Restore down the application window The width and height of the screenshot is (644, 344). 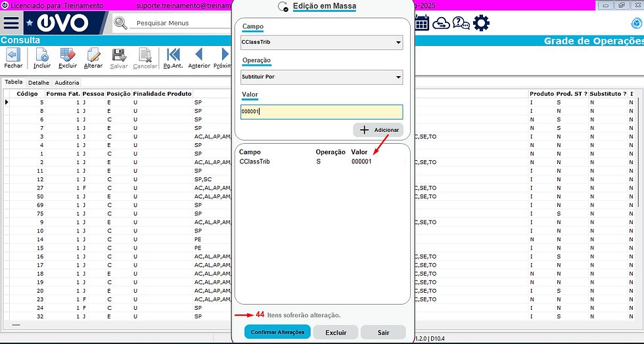click(x=622, y=5)
